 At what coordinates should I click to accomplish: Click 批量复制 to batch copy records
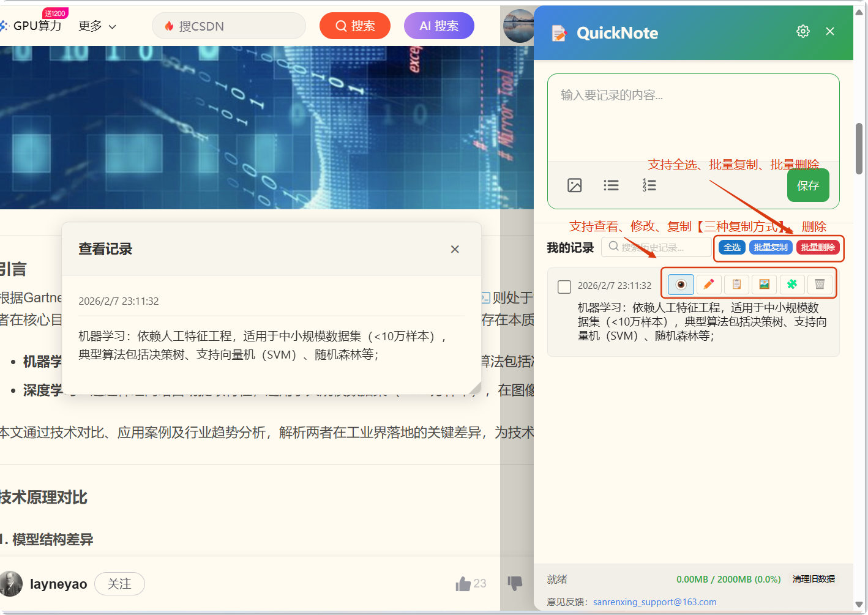pos(771,247)
